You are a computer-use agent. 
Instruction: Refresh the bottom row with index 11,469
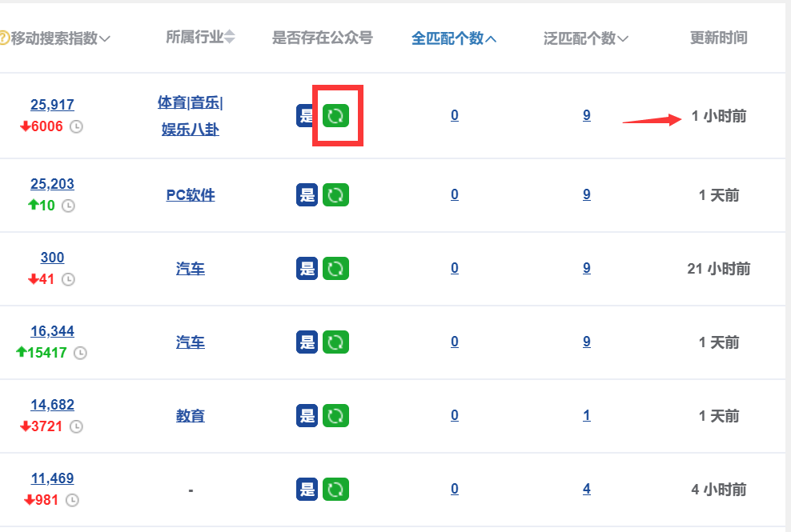point(335,489)
